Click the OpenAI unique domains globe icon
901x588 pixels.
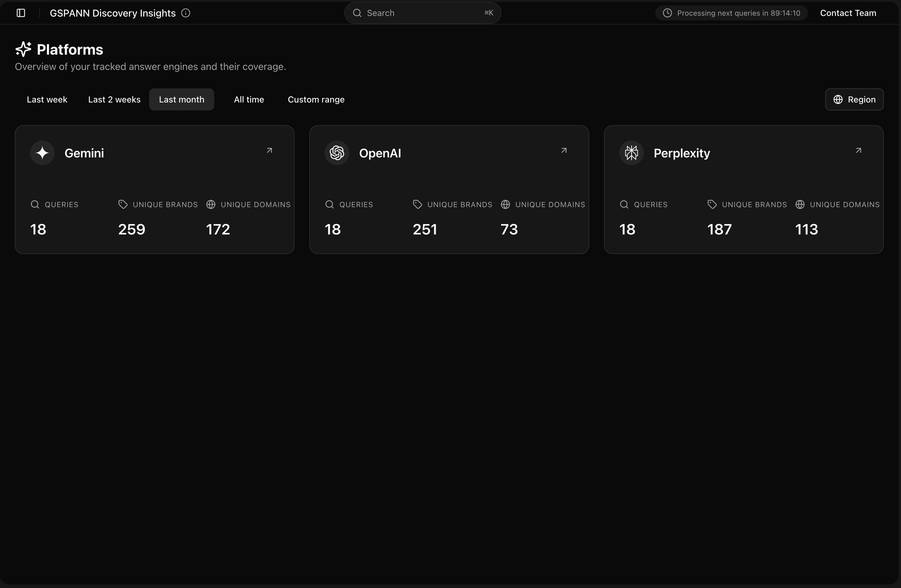pos(505,204)
